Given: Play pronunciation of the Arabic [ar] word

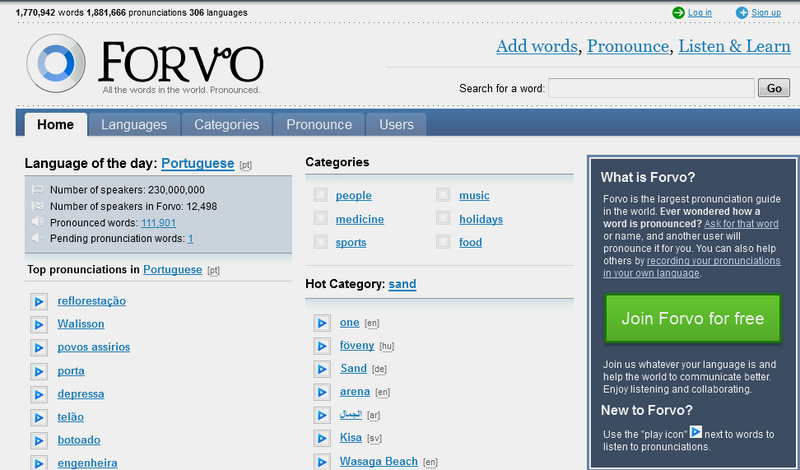Looking at the screenshot, I should [x=322, y=415].
